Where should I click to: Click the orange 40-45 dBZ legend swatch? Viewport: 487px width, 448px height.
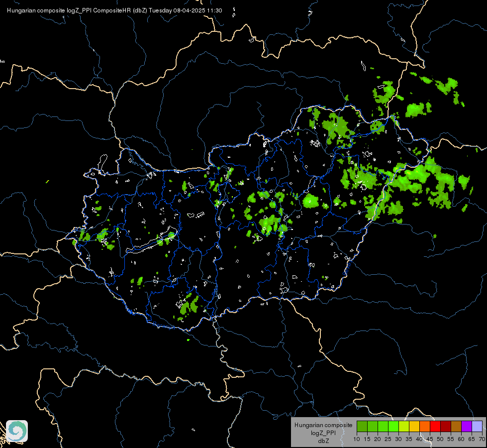[x=425, y=426]
